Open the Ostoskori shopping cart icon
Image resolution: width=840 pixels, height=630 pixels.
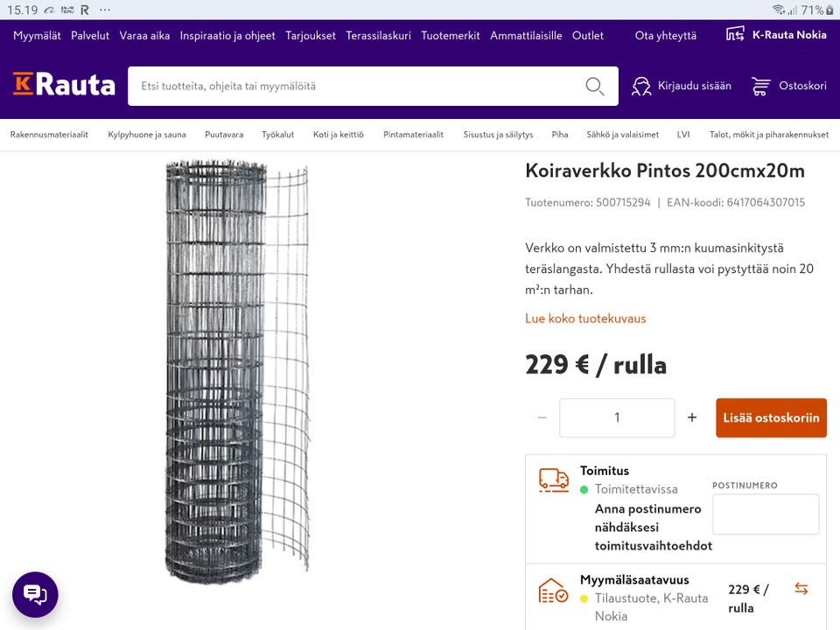click(759, 87)
